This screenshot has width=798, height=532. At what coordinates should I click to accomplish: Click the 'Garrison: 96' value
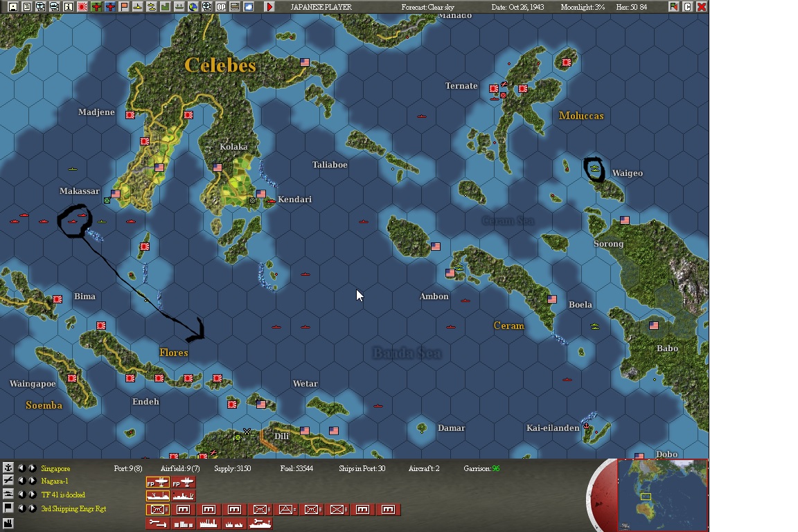pyautogui.click(x=481, y=468)
